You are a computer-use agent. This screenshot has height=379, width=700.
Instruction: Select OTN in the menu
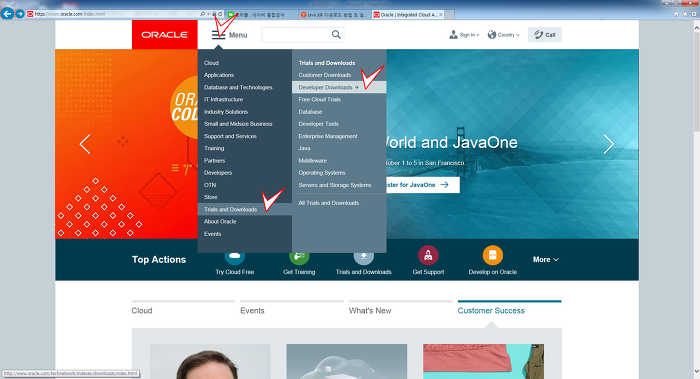point(210,185)
